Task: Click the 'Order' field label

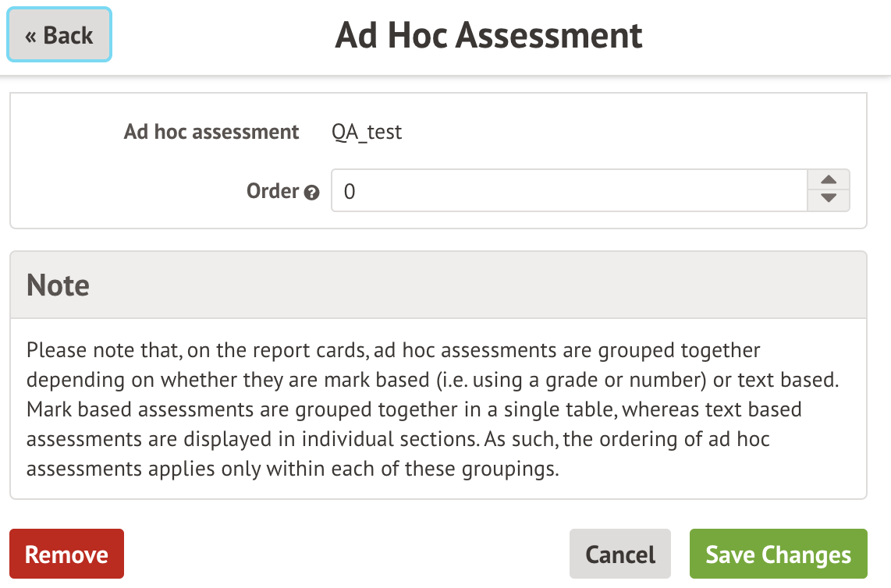Action: click(272, 191)
